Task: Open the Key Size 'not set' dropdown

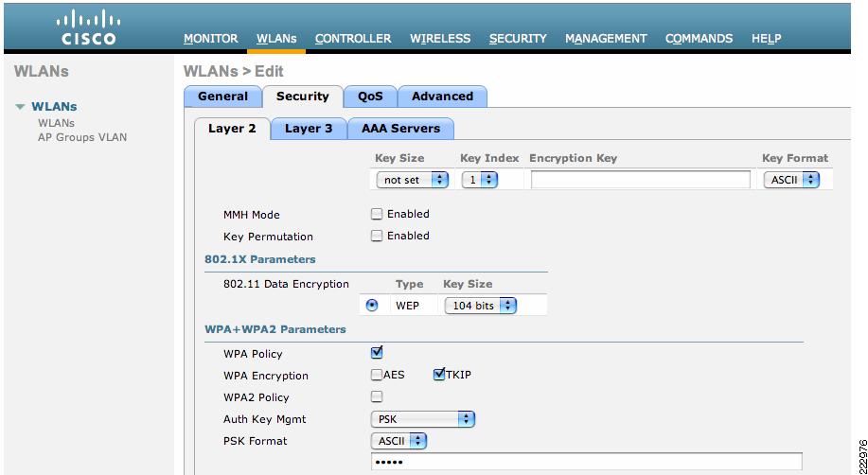Action: (x=413, y=180)
